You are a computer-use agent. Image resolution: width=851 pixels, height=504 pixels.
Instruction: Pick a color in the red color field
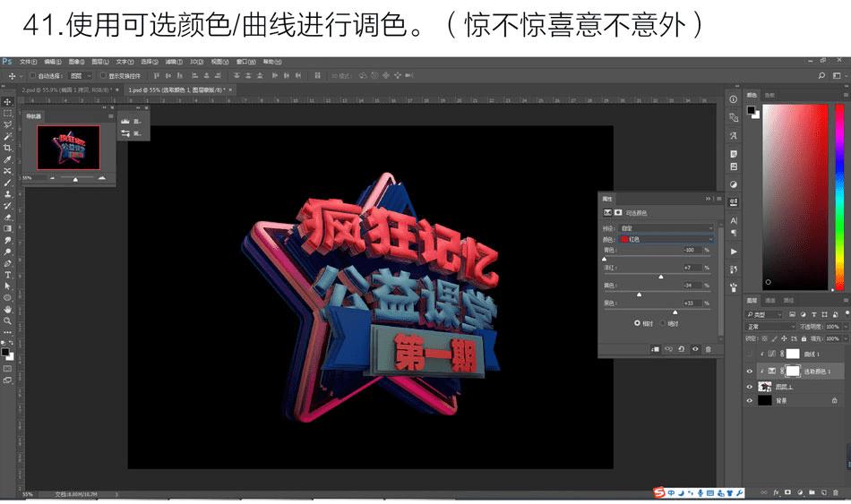(795, 197)
